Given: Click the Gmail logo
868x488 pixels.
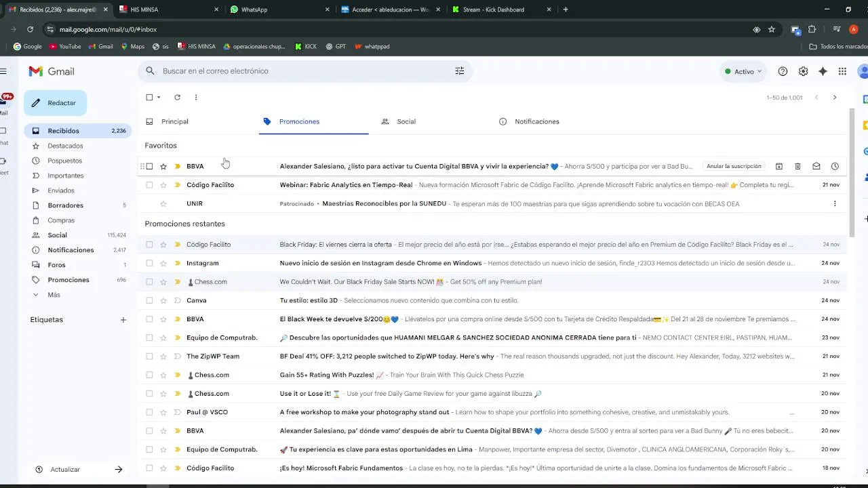Looking at the screenshot, I should 52,71.
